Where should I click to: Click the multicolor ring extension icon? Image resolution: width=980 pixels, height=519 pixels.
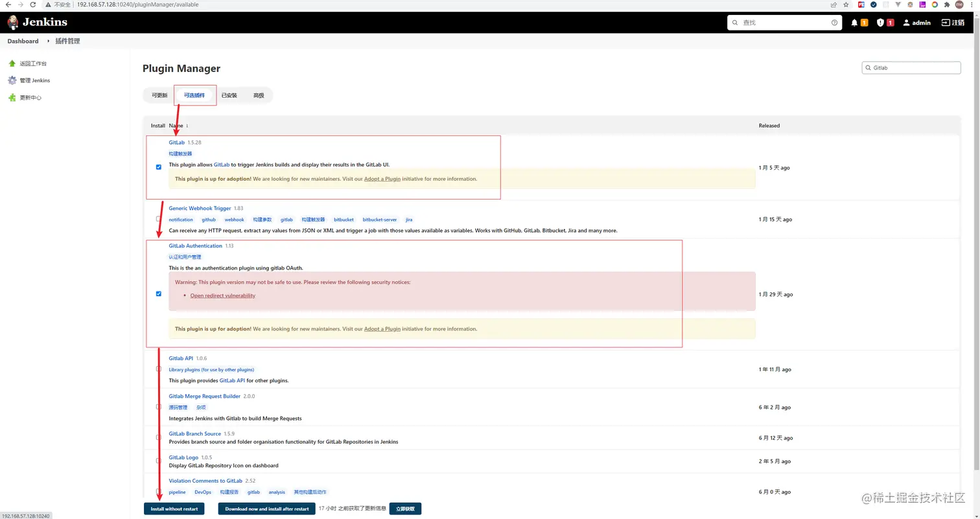tap(935, 5)
